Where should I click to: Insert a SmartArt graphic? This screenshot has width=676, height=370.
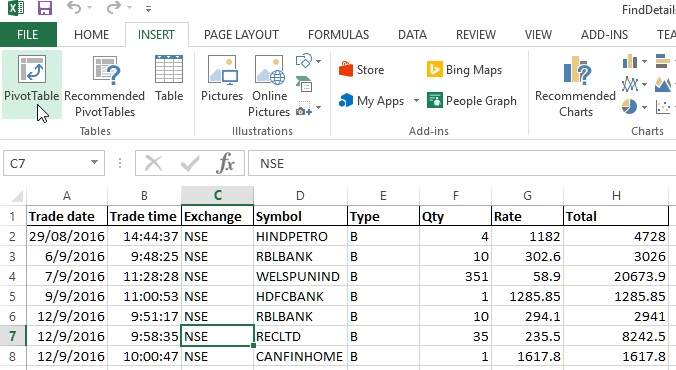pyautogui.click(x=304, y=84)
